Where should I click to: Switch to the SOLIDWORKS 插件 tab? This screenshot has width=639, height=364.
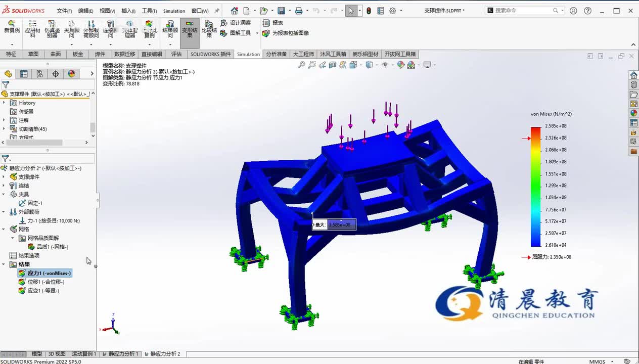point(210,54)
